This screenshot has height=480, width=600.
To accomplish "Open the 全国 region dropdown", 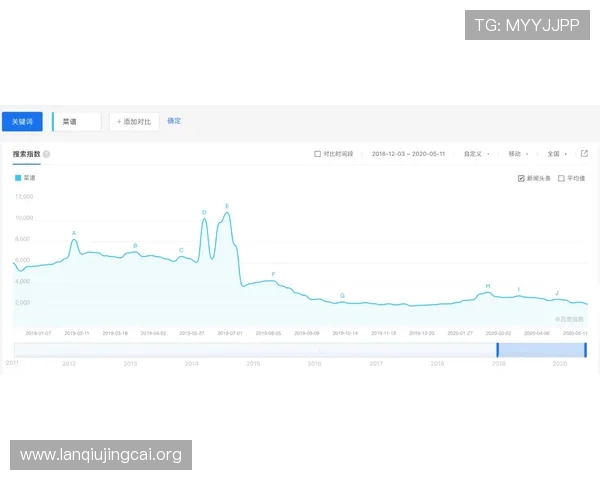I will tap(557, 154).
